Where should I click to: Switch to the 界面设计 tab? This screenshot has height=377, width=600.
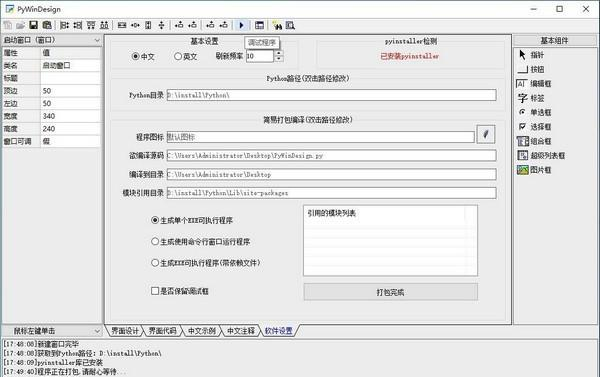pyautogui.click(x=124, y=331)
